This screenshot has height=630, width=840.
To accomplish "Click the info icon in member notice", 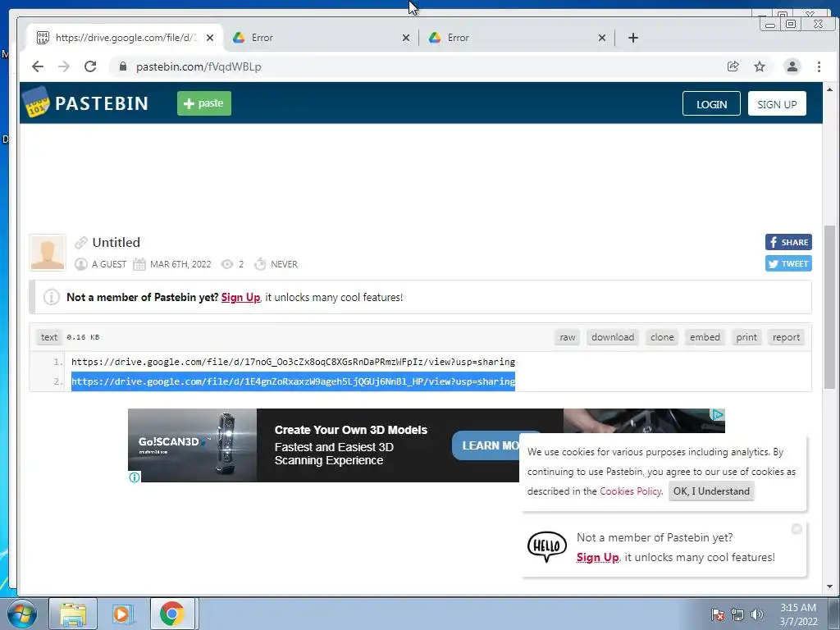I will click(52, 297).
